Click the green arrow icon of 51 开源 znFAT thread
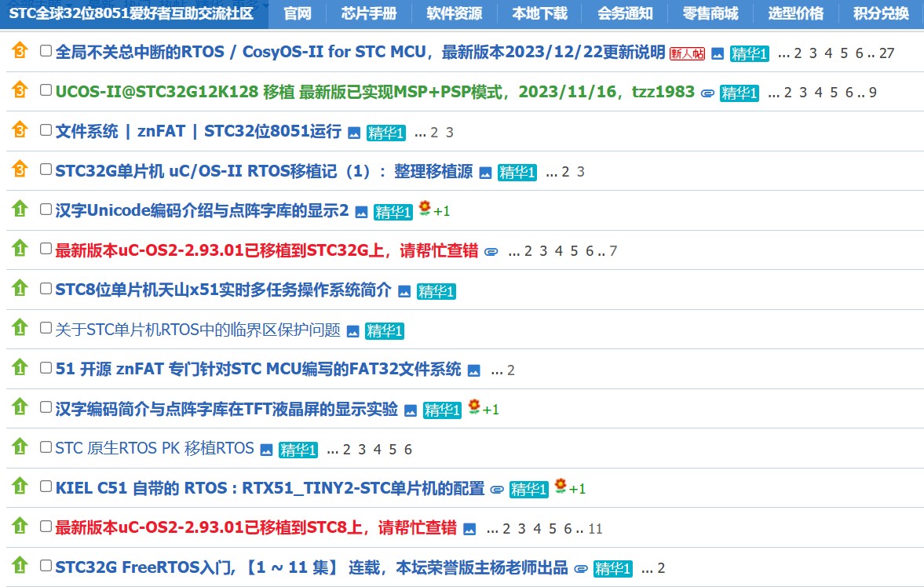 point(20,367)
